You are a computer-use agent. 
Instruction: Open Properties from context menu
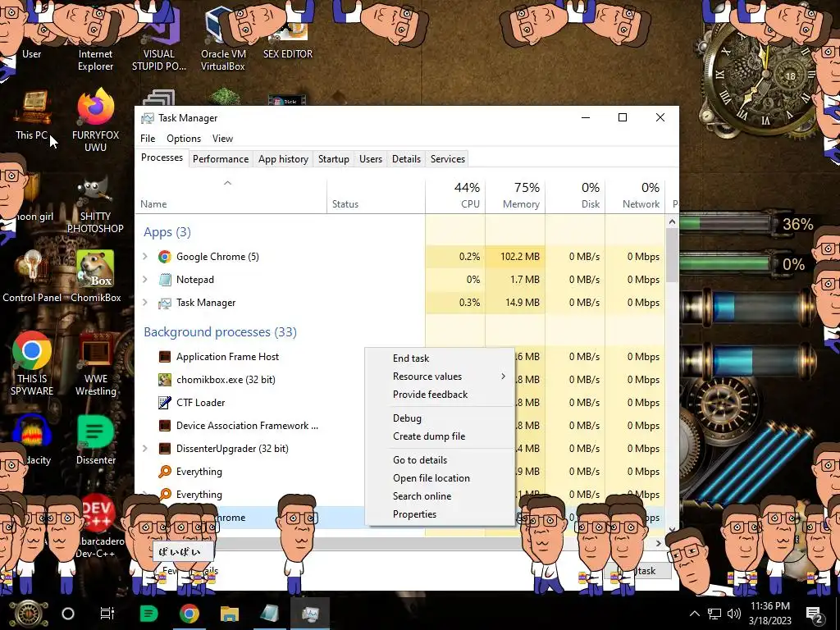440,514
